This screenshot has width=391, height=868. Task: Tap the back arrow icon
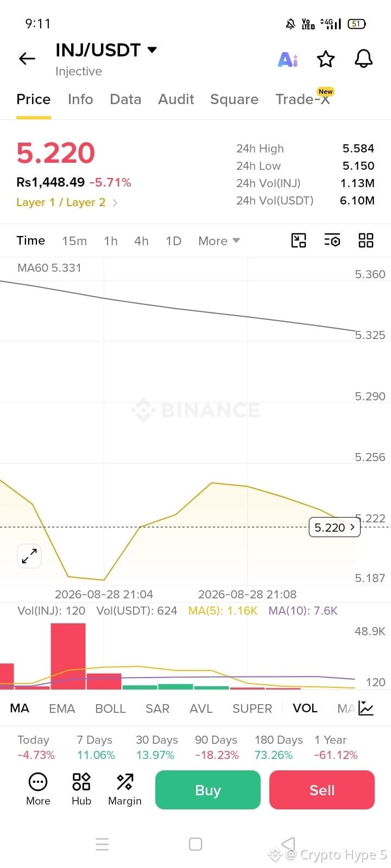27,59
